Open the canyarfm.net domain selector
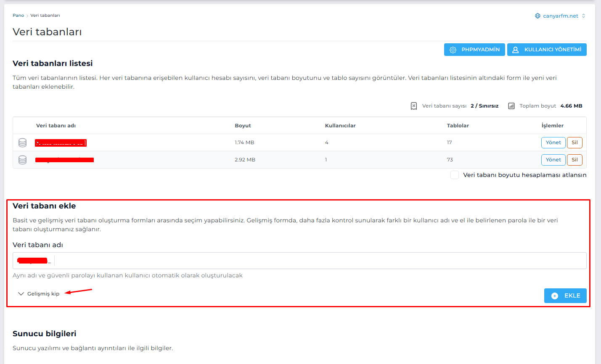Screen dimensions: 601x364 [560, 16]
